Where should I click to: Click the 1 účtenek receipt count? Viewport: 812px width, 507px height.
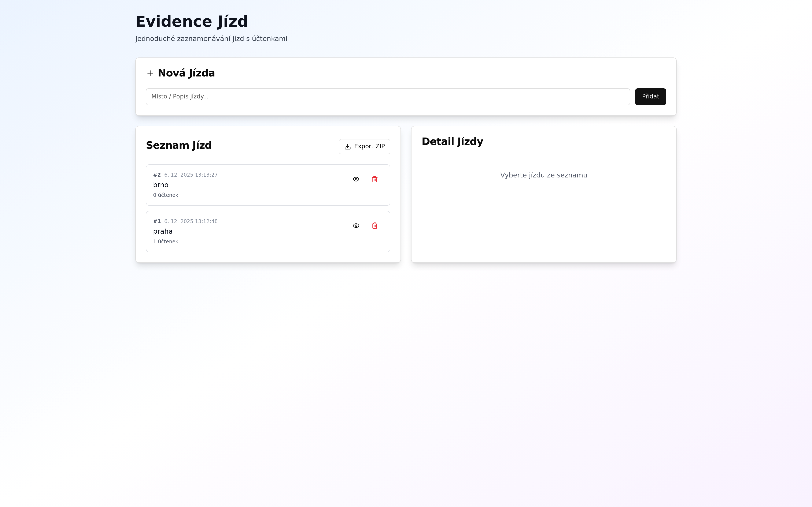[x=165, y=241]
